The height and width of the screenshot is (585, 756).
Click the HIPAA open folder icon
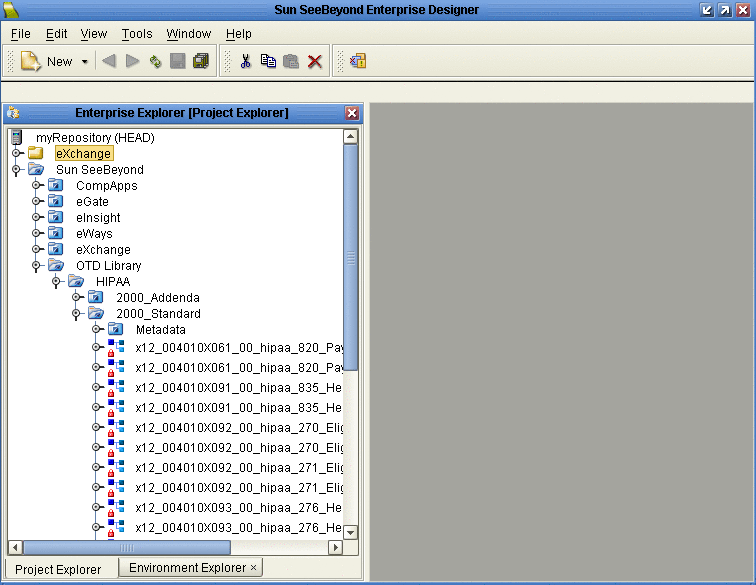click(76, 281)
